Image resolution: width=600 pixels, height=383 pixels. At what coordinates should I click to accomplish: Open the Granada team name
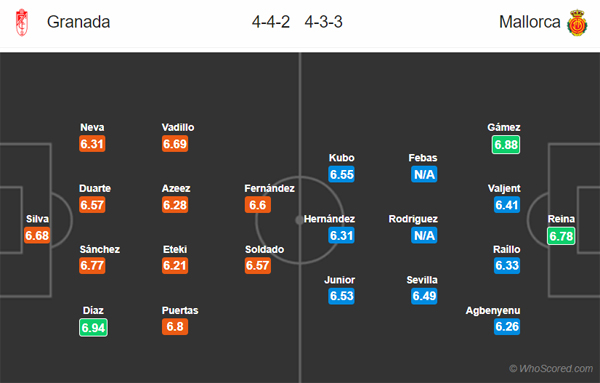[78, 22]
